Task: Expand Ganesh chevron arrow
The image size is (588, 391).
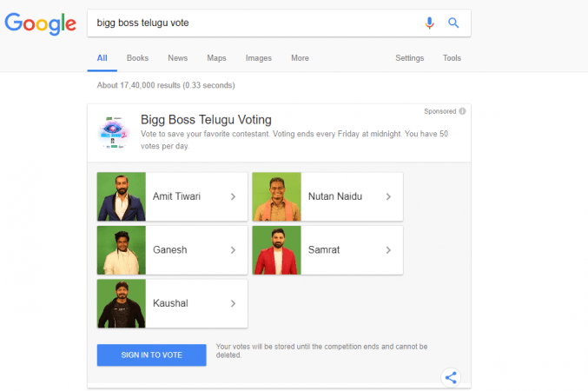Action: tap(233, 250)
